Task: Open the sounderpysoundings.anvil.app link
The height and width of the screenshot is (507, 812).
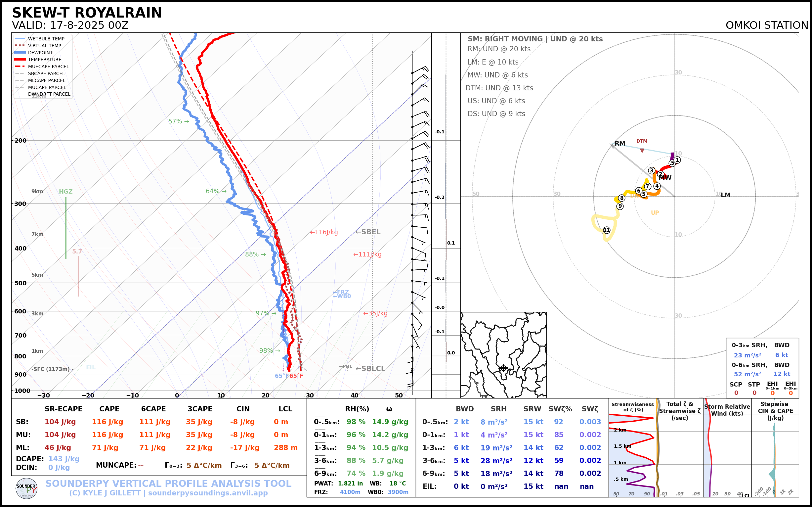Action: [x=208, y=493]
